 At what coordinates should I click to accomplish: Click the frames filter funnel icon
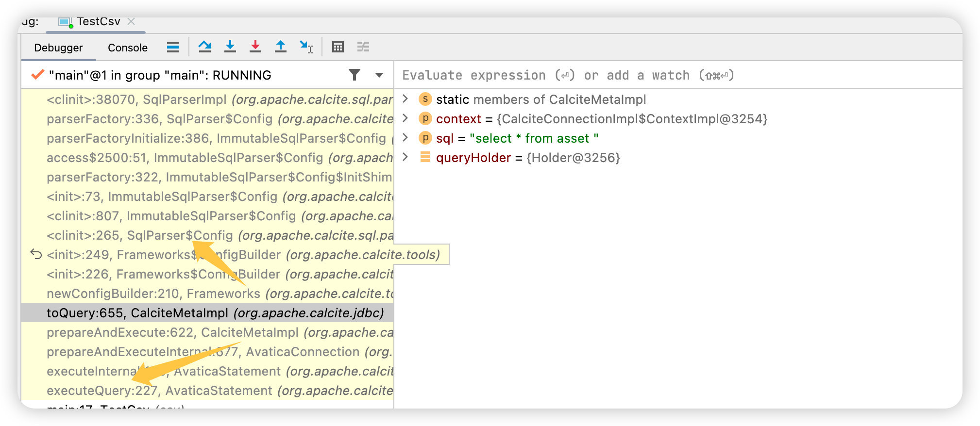355,75
